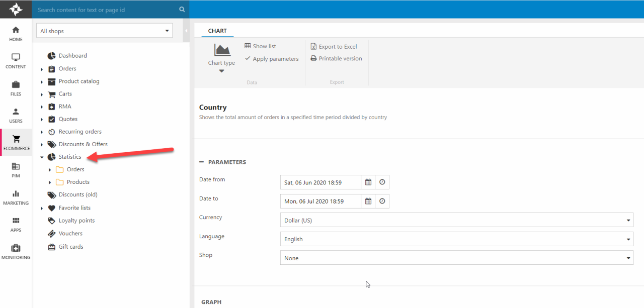Switch to the Chart tab

[217, 31]
